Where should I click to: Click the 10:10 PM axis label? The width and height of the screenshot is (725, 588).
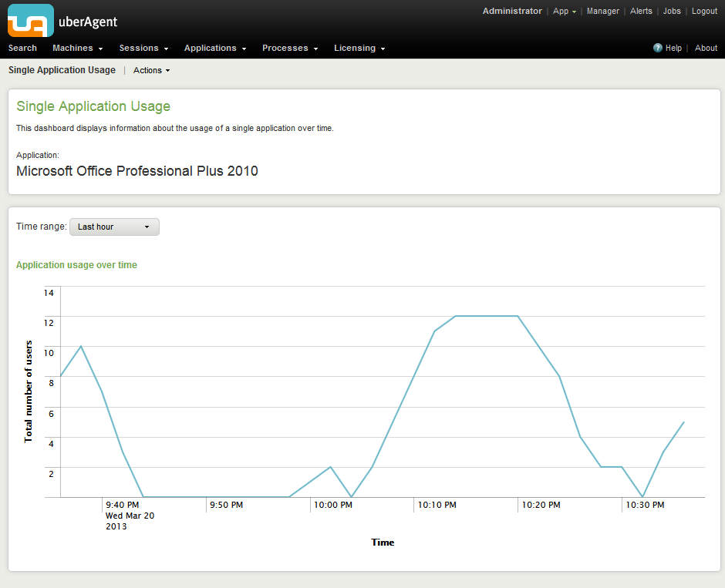tap(437, 505)
